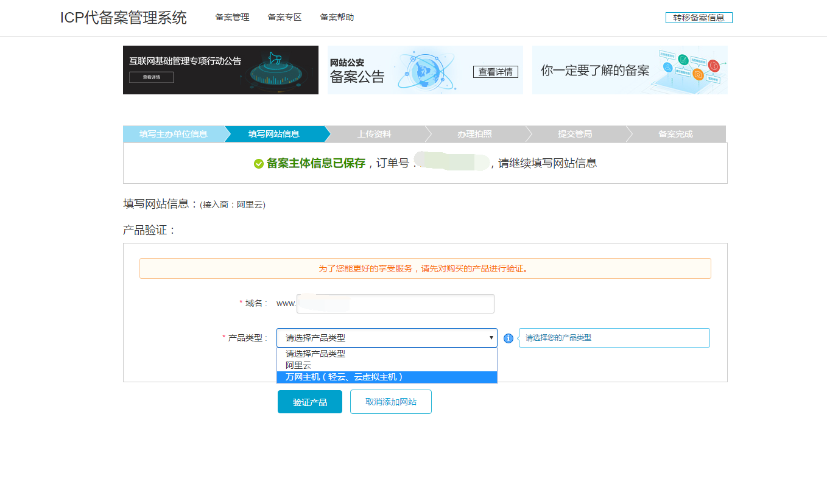
Task: Click the 转移备案信息 button
Action: pos(699,17)
